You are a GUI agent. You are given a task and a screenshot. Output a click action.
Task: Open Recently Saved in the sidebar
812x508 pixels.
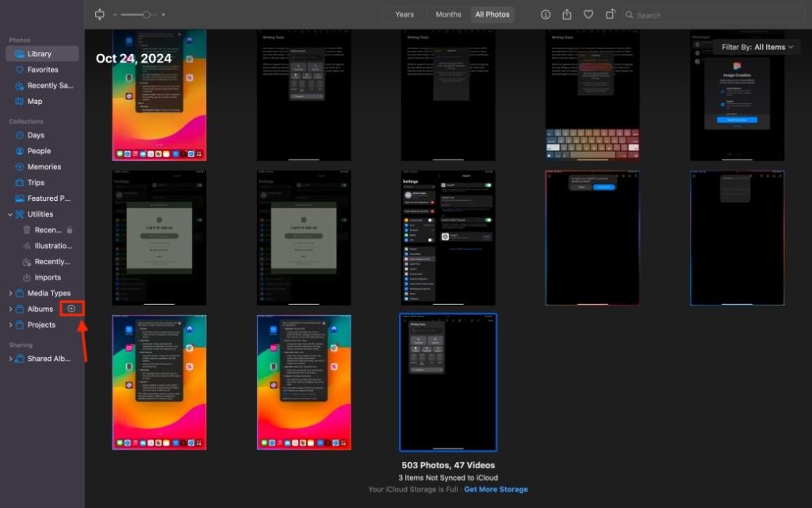pos(43,86)
